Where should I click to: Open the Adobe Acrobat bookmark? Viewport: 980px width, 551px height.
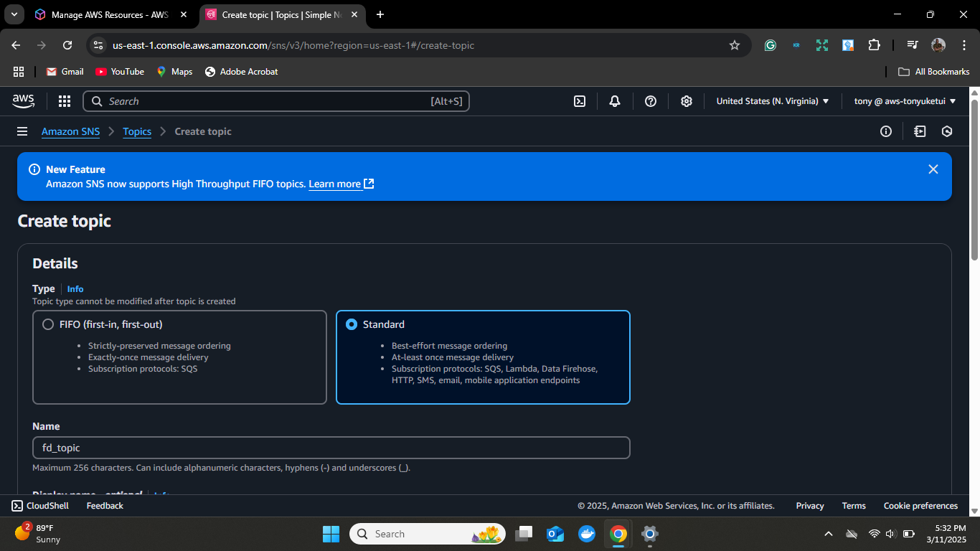241,72
